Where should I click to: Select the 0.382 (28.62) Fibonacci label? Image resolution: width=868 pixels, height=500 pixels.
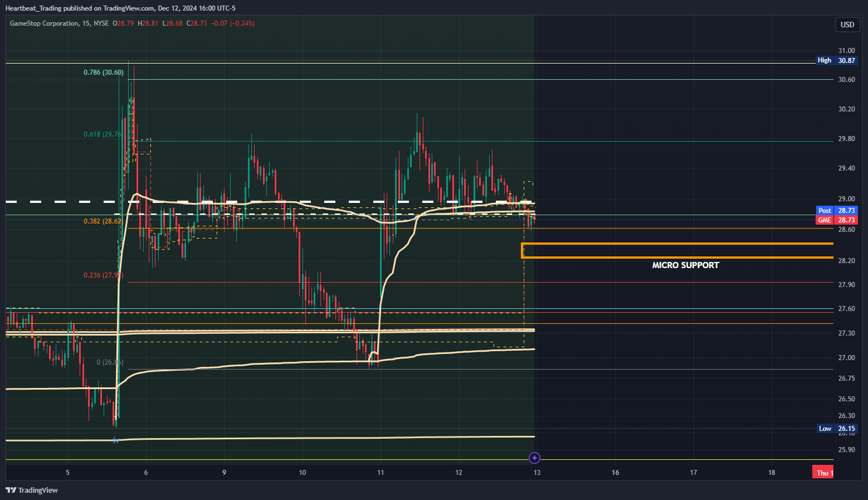[103, 221]
